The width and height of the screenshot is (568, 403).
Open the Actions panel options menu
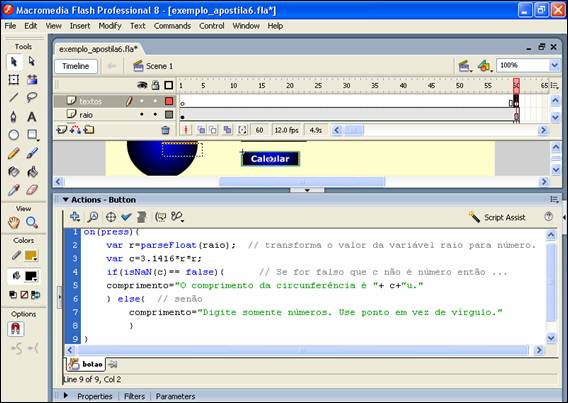(554, 200)
